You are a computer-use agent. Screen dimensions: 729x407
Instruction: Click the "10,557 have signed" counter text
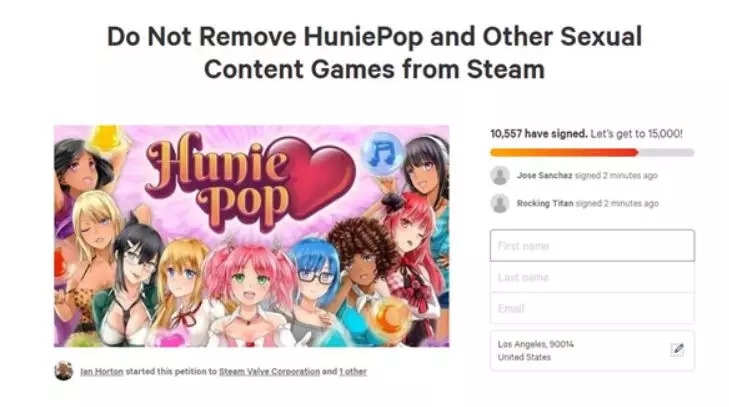[539, 134]
